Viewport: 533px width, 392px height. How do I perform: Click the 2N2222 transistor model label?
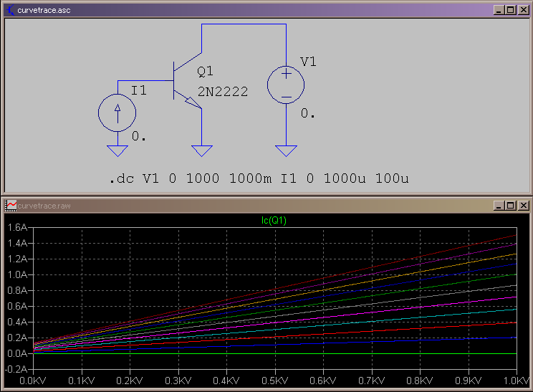[223, 92]
